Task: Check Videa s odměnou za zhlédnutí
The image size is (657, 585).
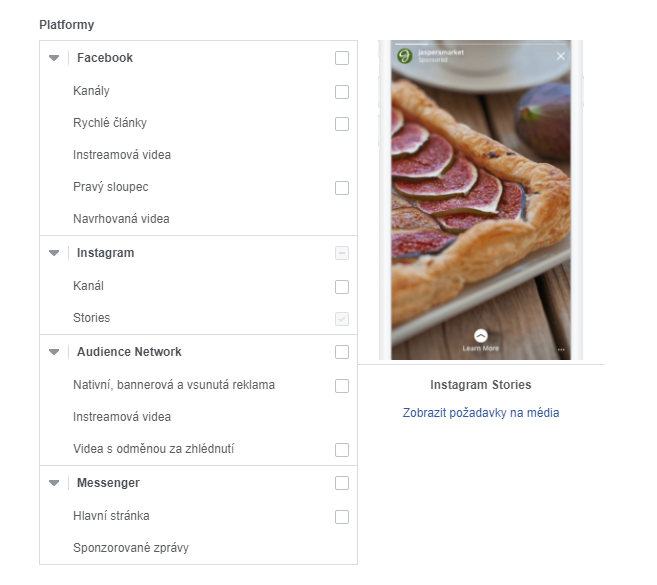Action: point(342,450)
